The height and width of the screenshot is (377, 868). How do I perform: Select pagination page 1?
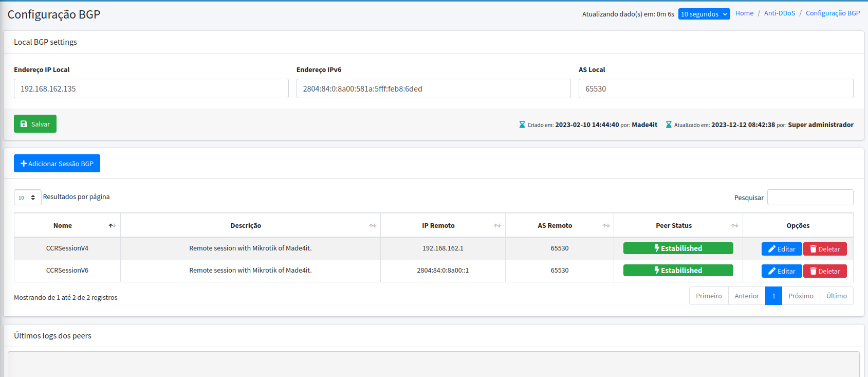pos(773,296)
